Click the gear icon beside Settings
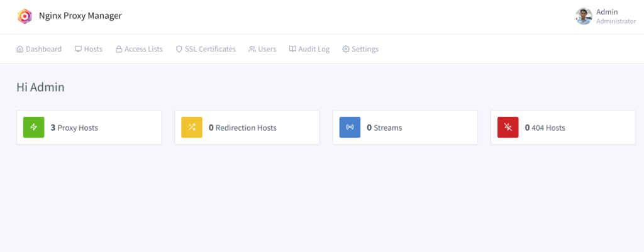This screenshot has width=644, height=252. coord(346,49)
